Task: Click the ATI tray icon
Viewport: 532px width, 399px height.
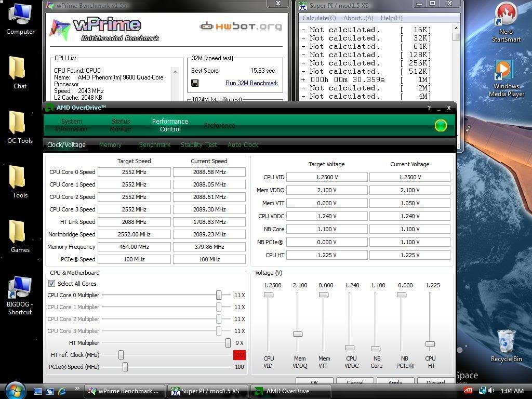Action: [x=468, y=391]
